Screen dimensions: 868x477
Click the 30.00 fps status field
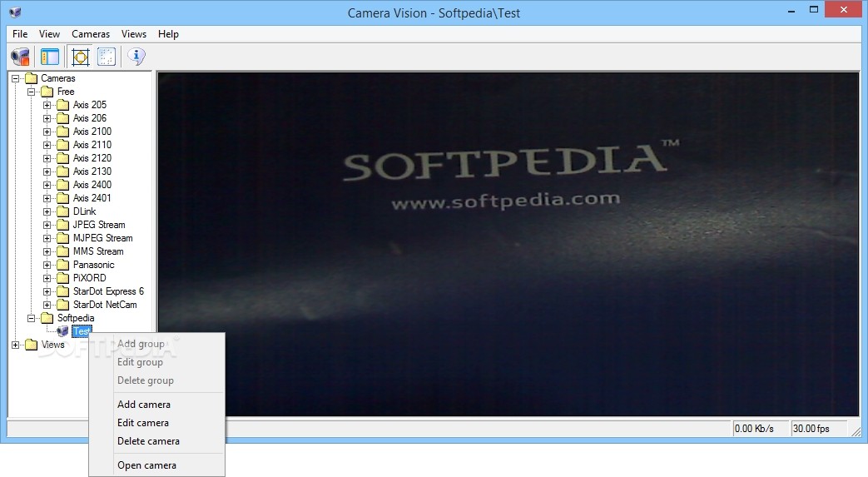819,428
